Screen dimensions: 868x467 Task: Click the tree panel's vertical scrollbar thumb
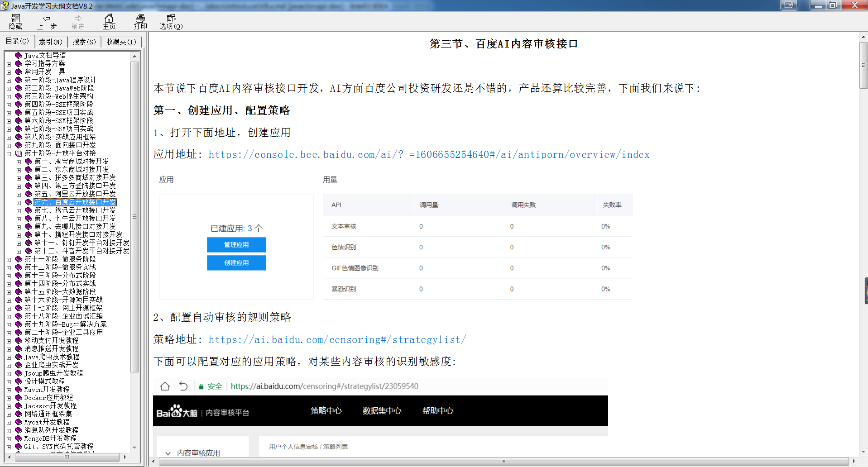click(x=134, y=217)
